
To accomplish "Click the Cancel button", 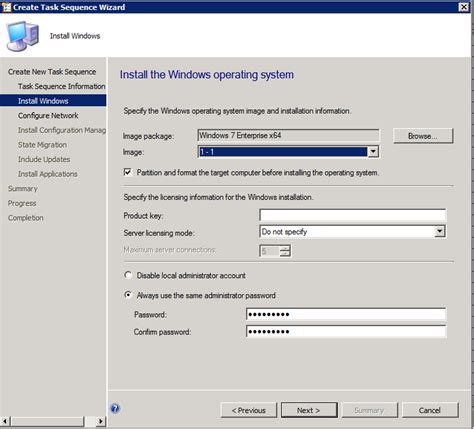I will pos(430,410).
